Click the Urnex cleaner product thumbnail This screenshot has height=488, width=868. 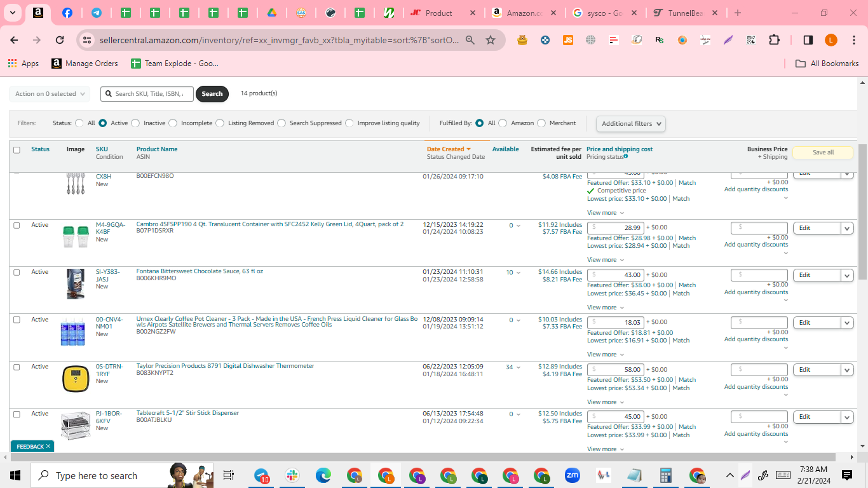pyautogui.click(x=73, y=332)
